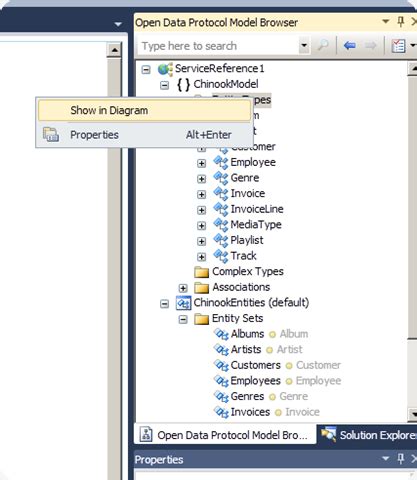Click the Genre entity icon

tap(221, 178)
